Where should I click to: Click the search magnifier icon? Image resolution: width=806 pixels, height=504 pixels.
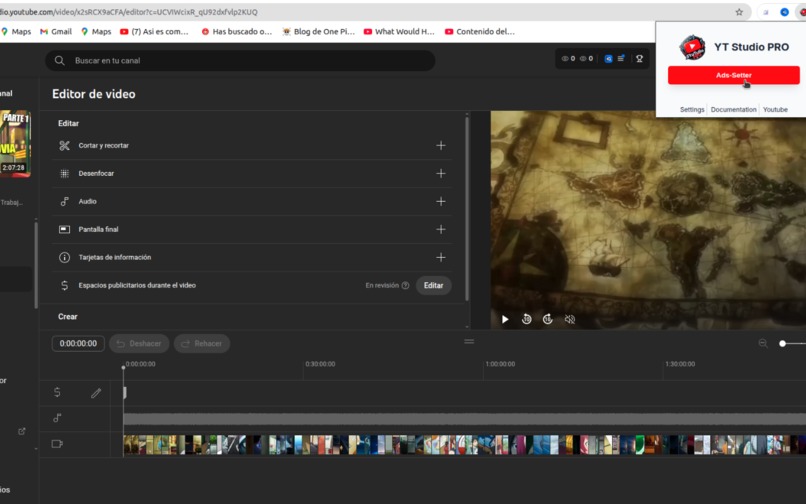60,61
